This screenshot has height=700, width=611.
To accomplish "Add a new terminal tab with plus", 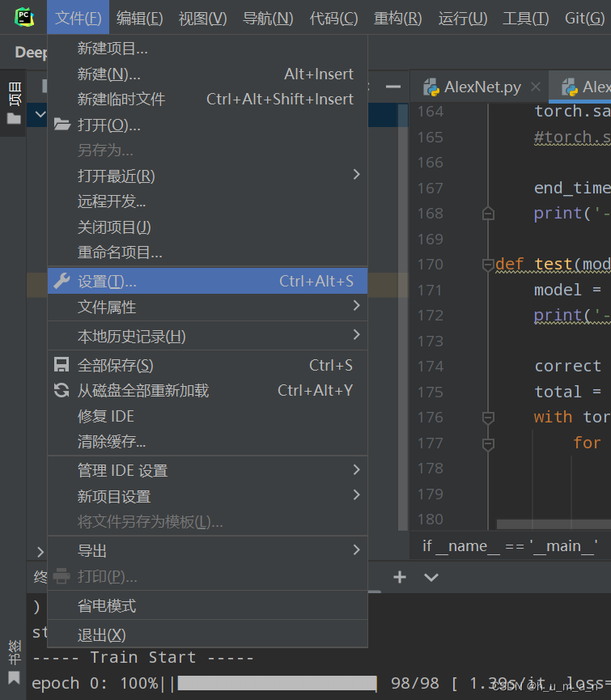I will click(400, 577).
